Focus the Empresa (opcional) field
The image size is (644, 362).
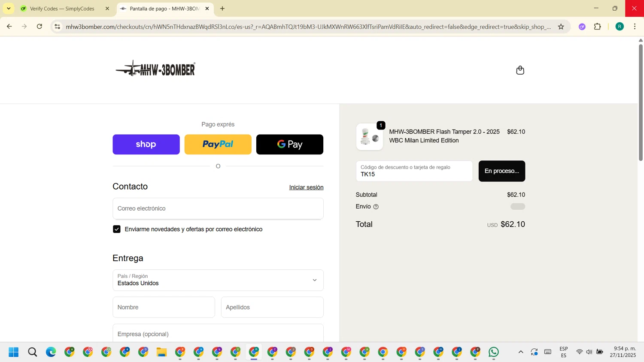tap(218, 333)
